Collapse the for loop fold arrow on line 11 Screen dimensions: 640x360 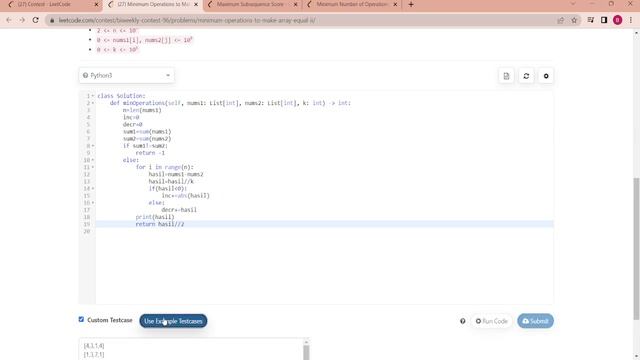click(93, 167)
